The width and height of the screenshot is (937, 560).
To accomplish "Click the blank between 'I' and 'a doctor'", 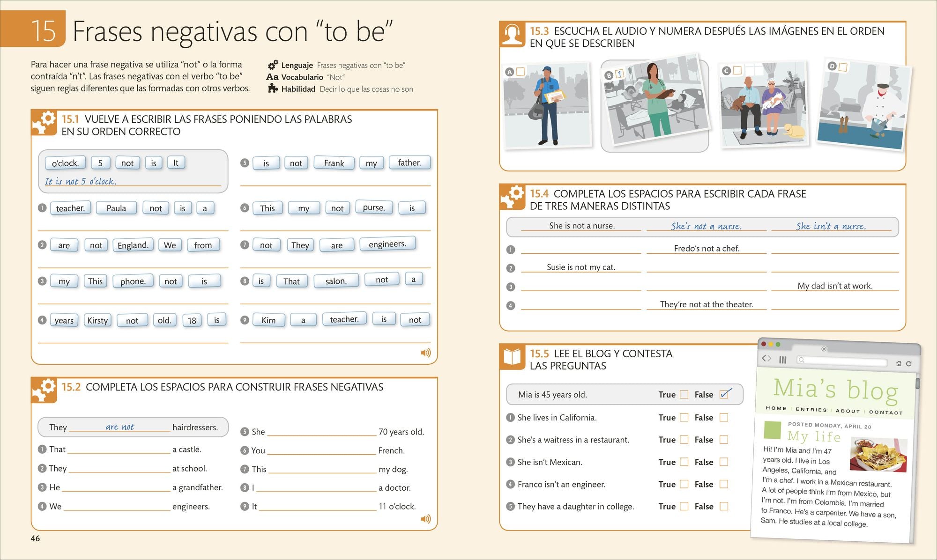I will [317, 488].
